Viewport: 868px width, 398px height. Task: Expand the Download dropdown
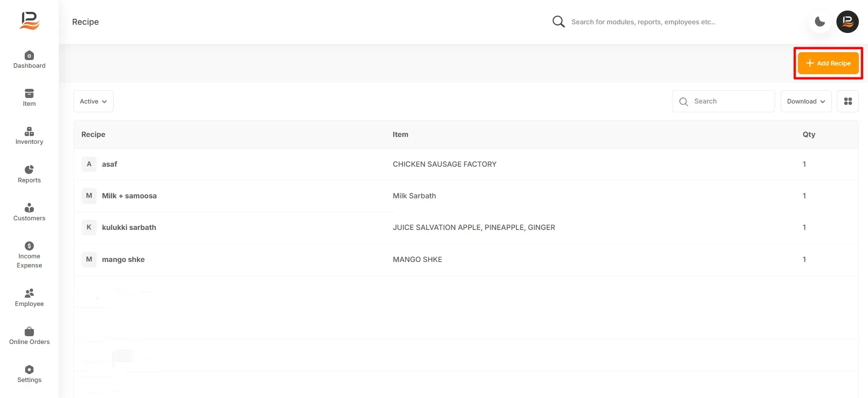click(x=806, y=101)
